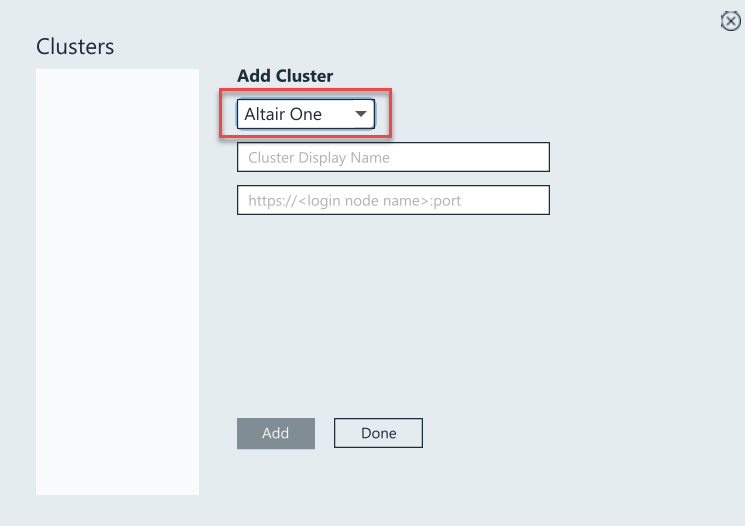Click the highlighted cluster type selector
The width and height of the screenshot is (745, 526).
click(x=305, y=114)
